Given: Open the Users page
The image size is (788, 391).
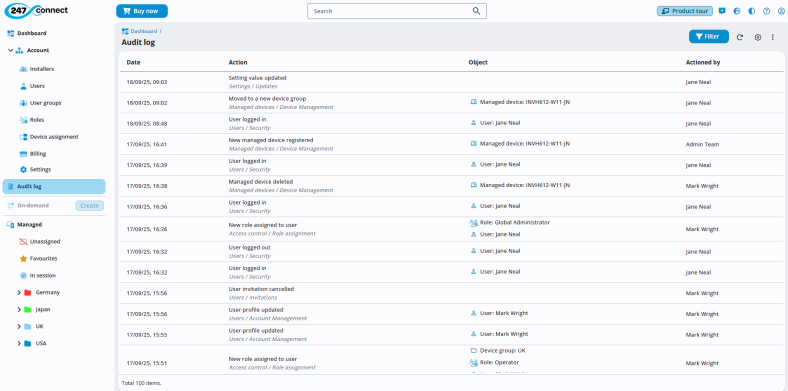Looking at the screenshot, I should [x=37, y=86].
